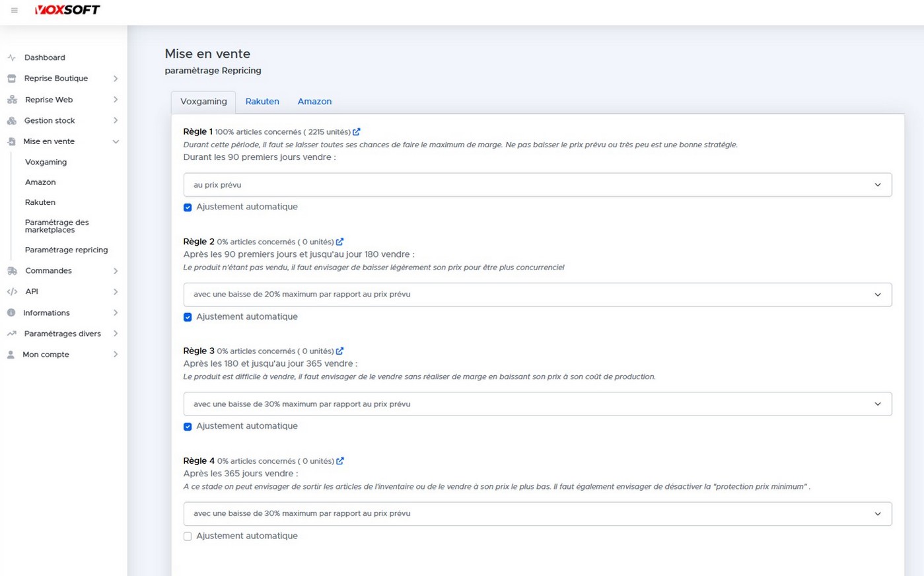924x576 pixels.
Task: Uncheck Ajustement automatique for Règle 1
Action: point(188,207)
